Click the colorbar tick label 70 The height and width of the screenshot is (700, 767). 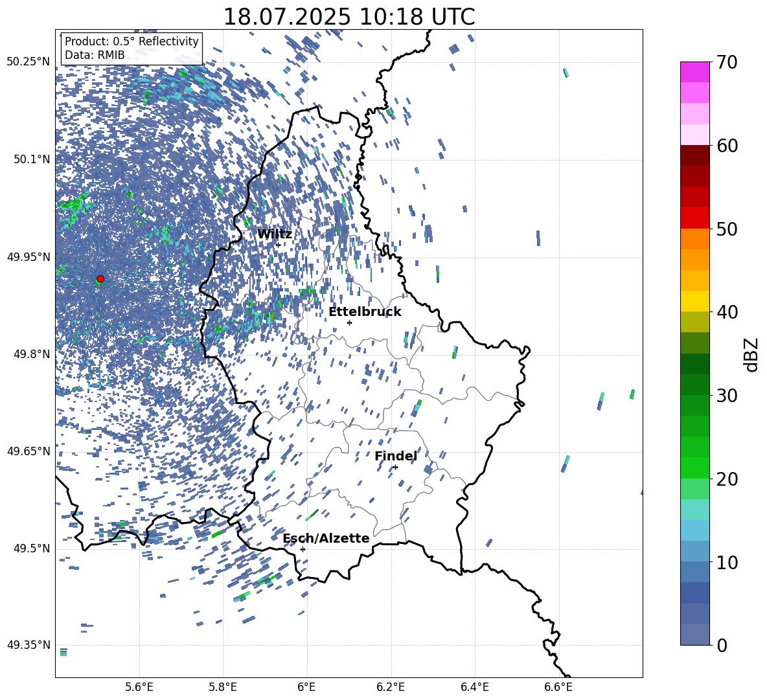[x=727, y=62]
